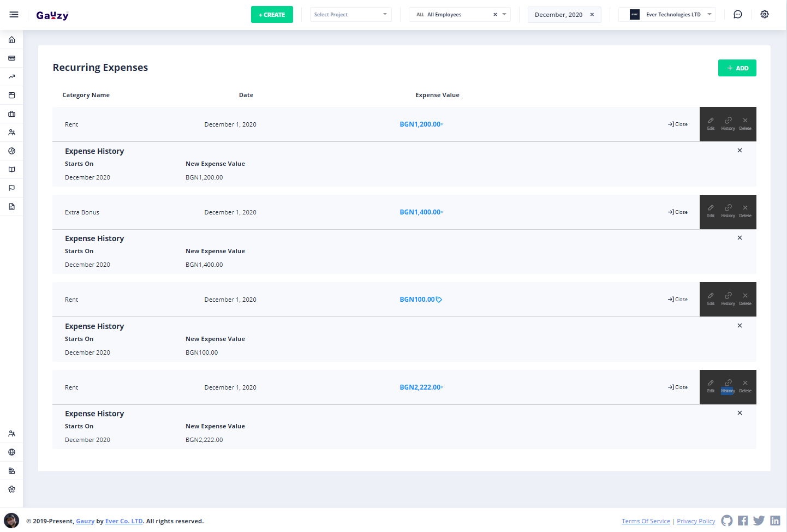
Task: Open the All Employees dropdown
Action: (x=504, y=15)
